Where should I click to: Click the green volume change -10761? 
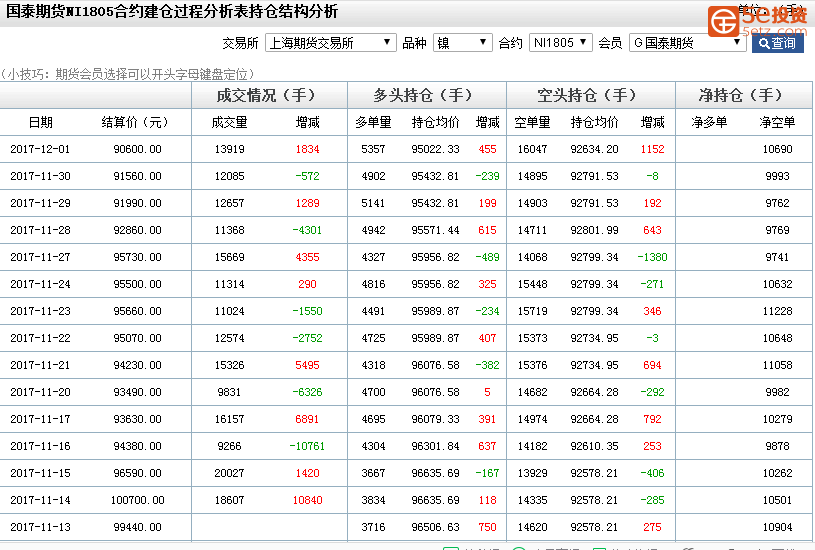[307, 447]
